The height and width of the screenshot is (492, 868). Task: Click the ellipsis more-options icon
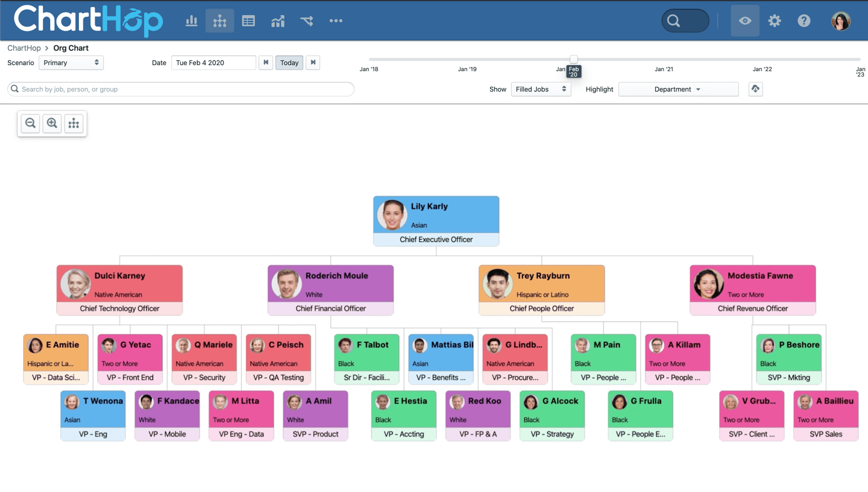(336, 20)
